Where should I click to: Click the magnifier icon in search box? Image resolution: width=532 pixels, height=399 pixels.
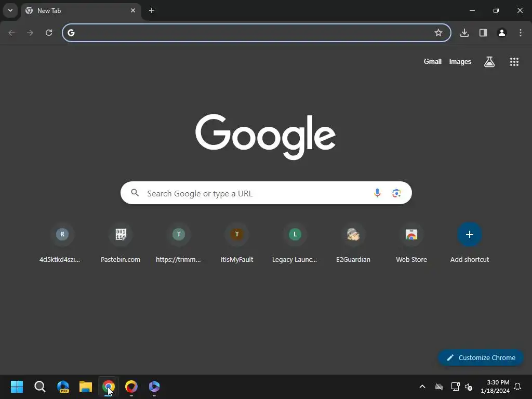point(135,193)
